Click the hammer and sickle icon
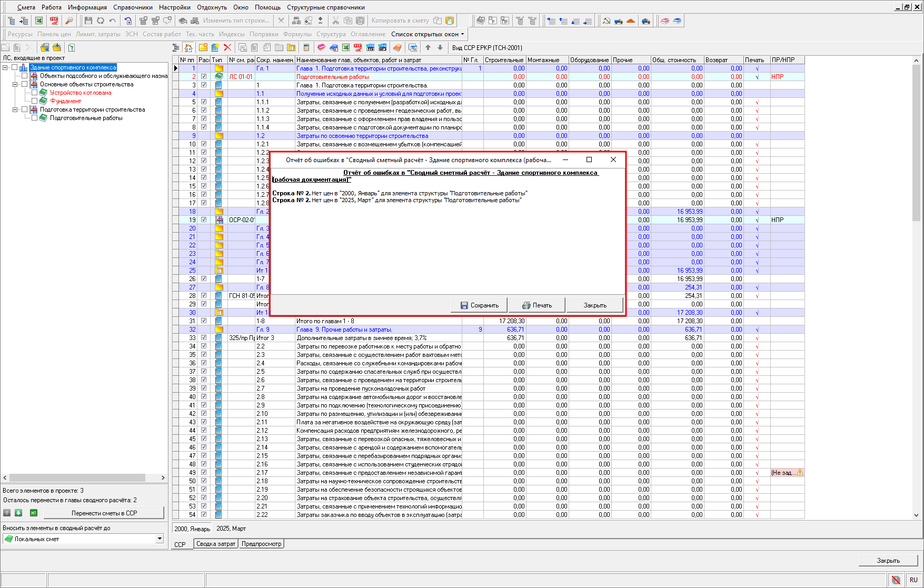The height and width of the screenshot is (588, 924). click(607, 21)
